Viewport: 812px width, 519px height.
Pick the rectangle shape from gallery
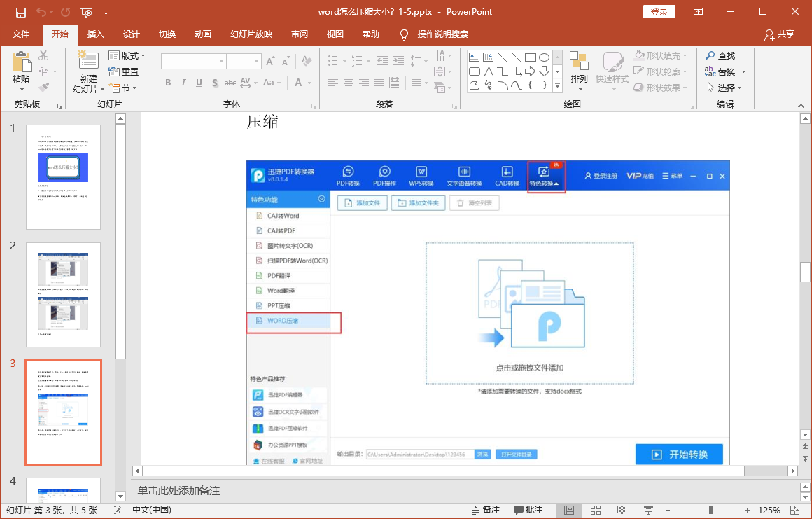pos(531,57)
